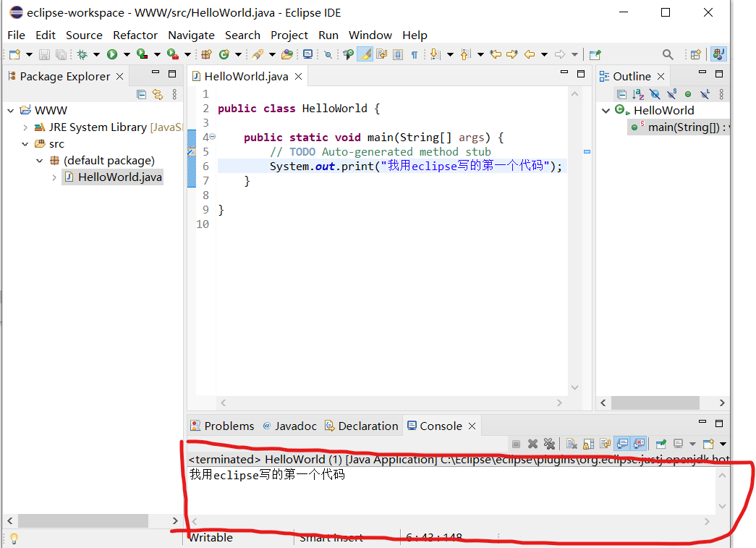Collapse All in Package Explorer toolbar
The image size is (756, 548).
141,95
